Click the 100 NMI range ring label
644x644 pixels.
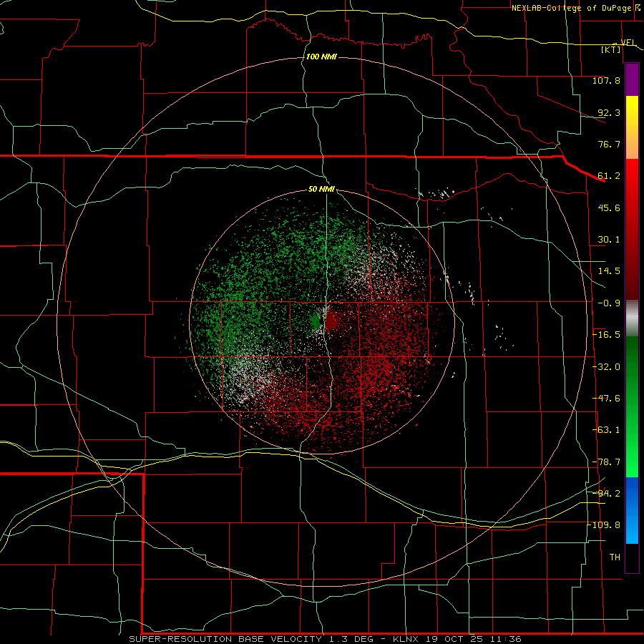(321, 57)
